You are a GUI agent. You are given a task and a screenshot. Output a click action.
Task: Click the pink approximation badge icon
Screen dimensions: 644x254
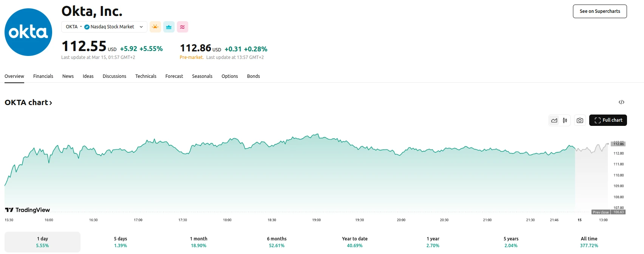pyautogui.click(x=182, y=27)
